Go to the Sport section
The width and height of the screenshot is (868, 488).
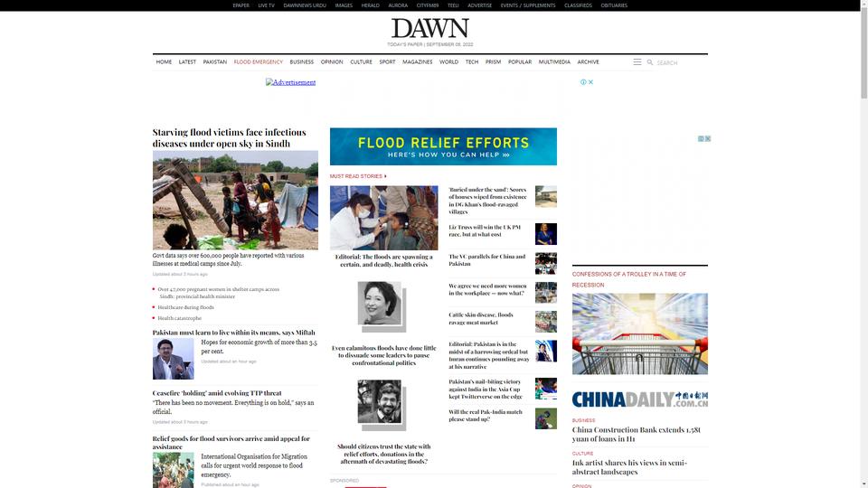[387, 62]
